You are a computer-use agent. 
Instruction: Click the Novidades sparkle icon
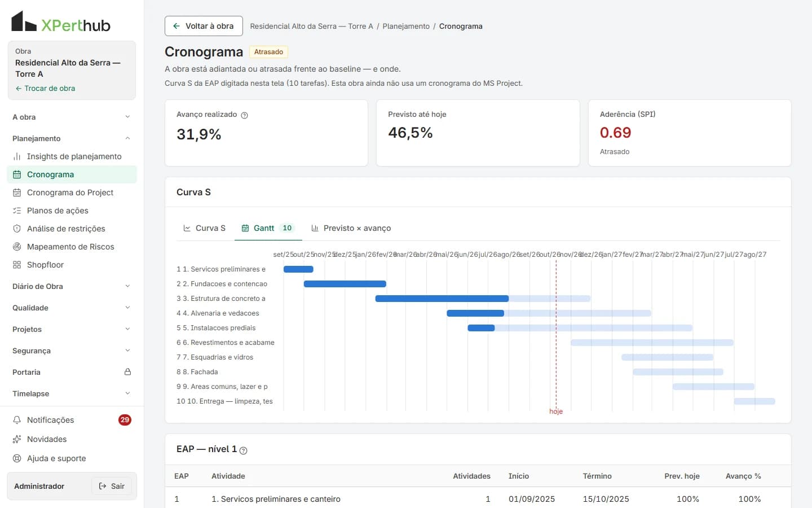[x=17, y=439]
